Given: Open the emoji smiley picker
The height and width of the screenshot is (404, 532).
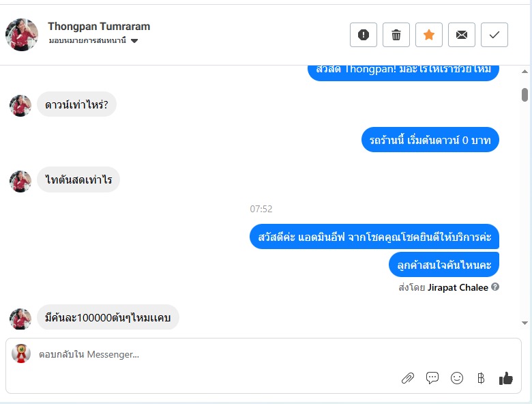Looking at the screenshot, I should pyautogui.click(x=457, y=378).
